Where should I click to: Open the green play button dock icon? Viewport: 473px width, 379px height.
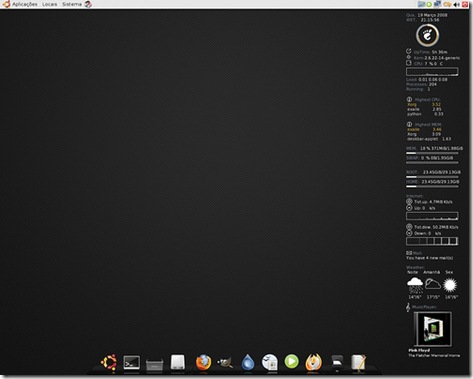click(x=292, y=362)
